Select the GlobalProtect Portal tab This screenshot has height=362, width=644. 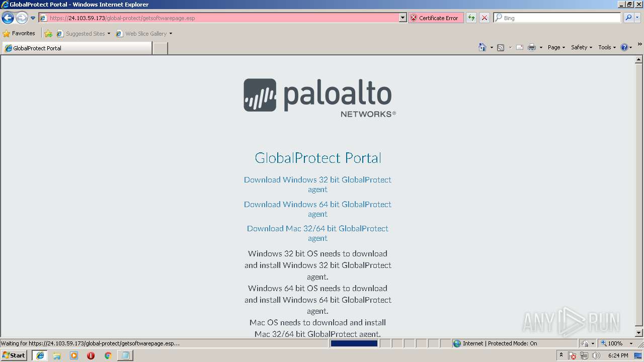click(x=76, y=48)
